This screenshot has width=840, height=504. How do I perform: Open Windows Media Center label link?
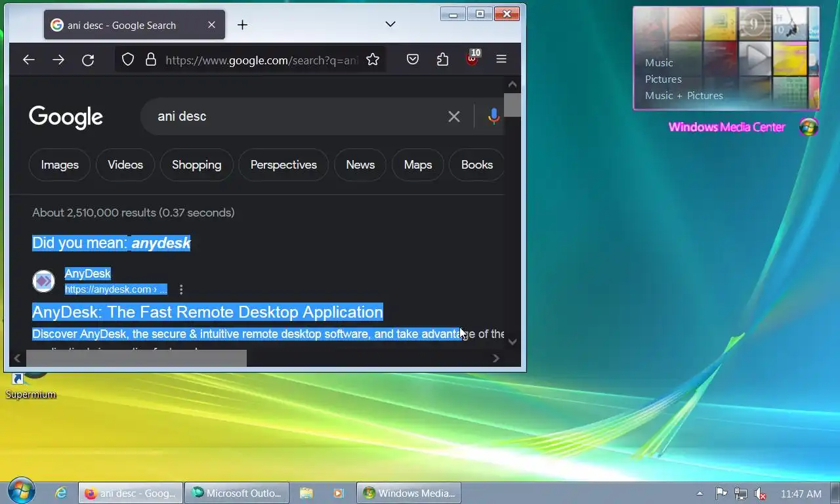coord(726,127)
